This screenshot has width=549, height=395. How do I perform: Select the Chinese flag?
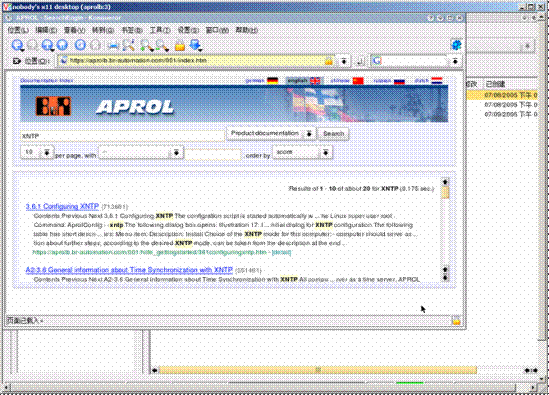[358, 81]
